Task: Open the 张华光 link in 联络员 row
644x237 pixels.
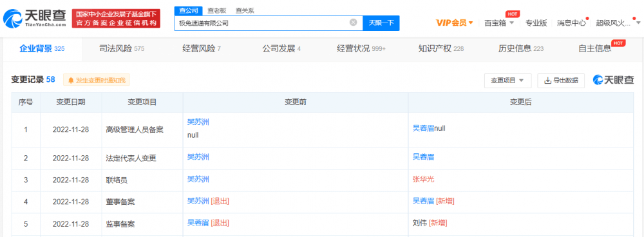Action: click(423, 179)
